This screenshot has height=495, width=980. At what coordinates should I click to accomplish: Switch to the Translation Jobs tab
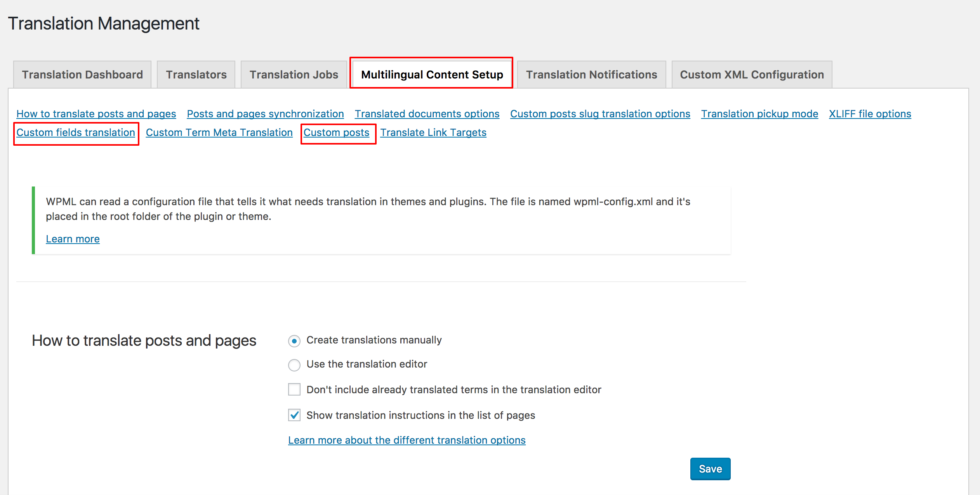[294, 74]
